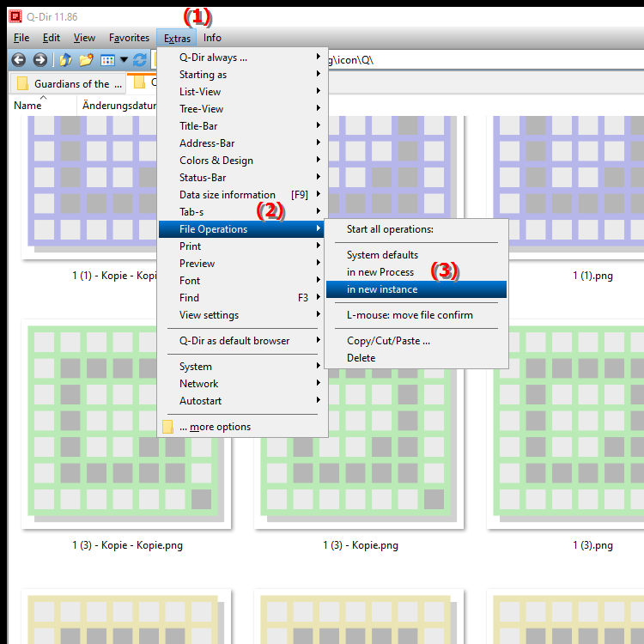Open the File menu
This screenshot has width=644, height=644.
click(x=21, y=38)
